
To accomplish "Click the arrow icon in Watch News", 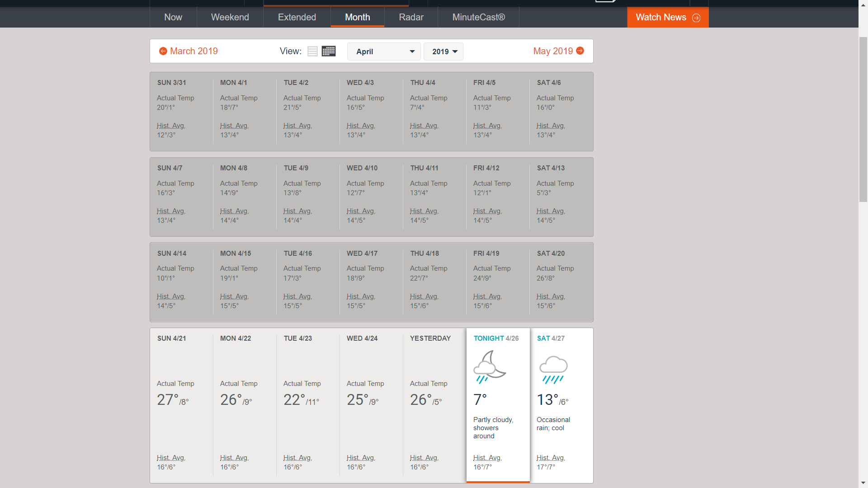I will 696,18.
